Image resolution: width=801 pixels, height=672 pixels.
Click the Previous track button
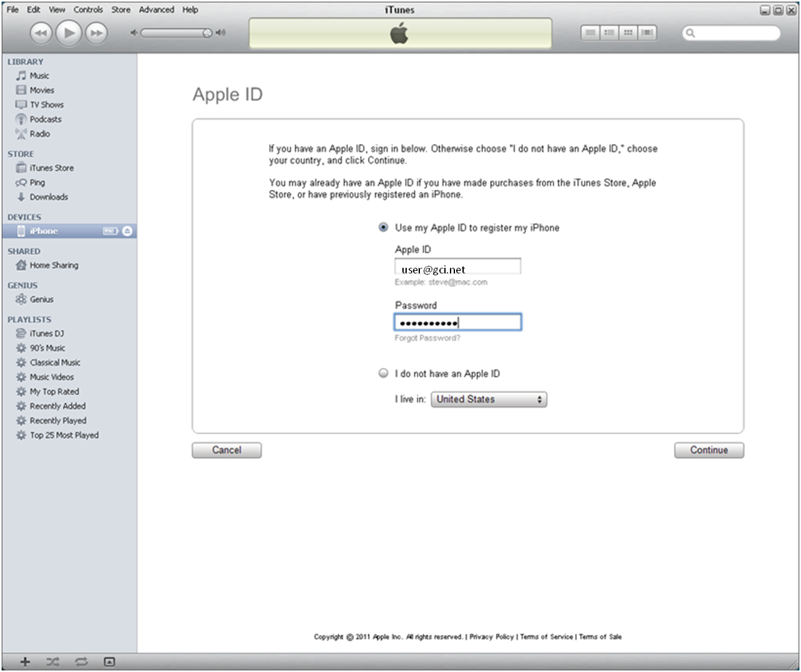[x=41, y=33]
